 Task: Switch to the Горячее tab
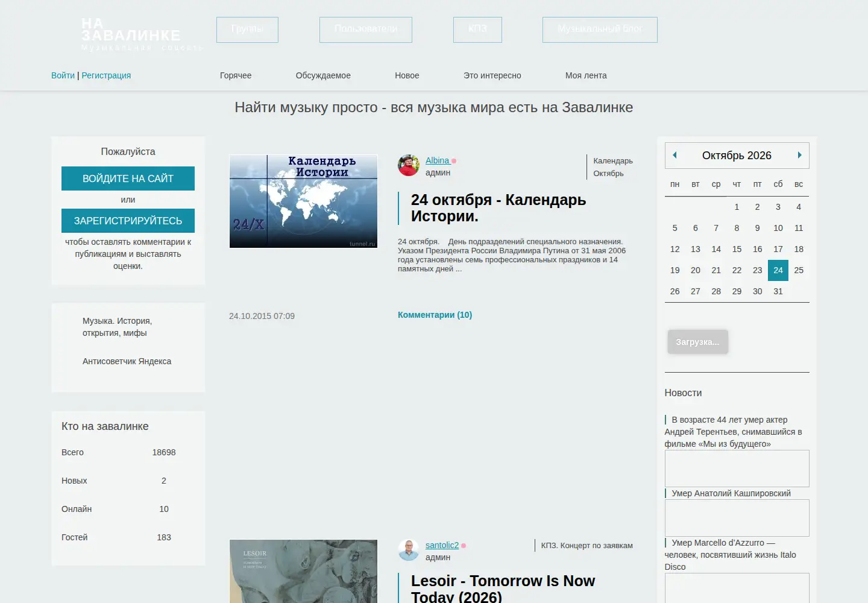[x=236, y=75]
